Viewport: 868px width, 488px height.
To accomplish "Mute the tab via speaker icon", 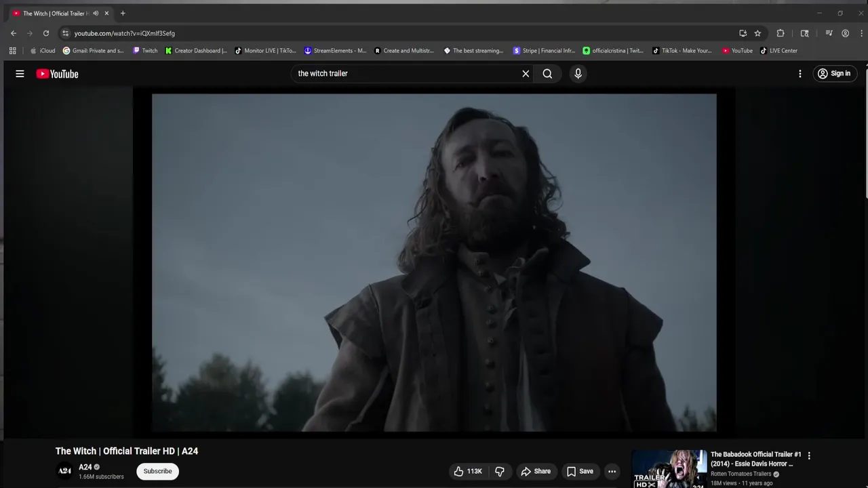I will pos(96,14).
